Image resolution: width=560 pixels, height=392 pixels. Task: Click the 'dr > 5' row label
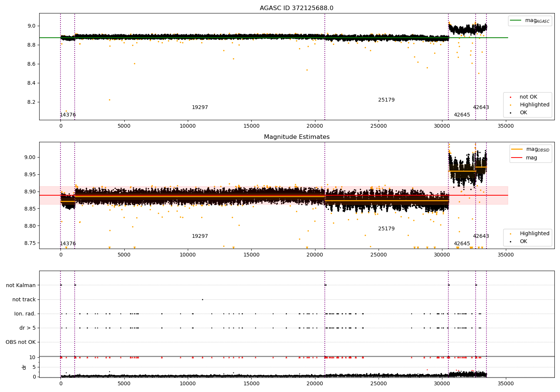tap(28, 328)
